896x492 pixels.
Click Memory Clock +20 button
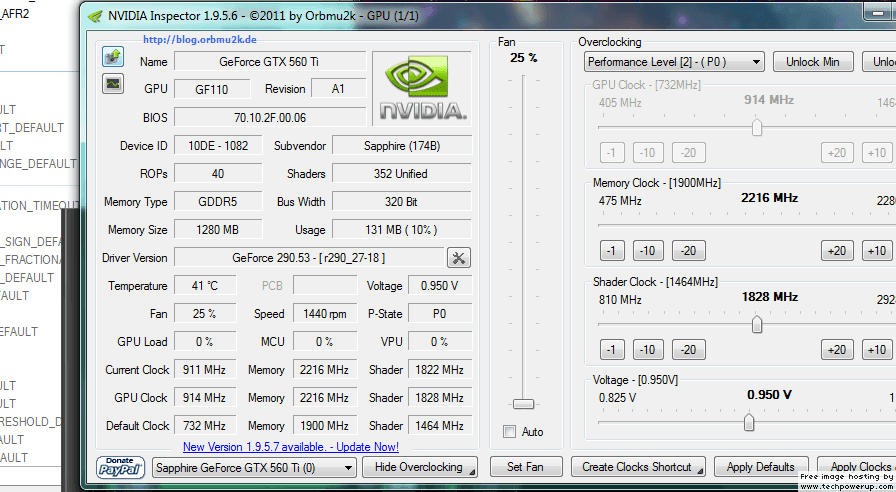pyautogui.click(x=837, y=251)
